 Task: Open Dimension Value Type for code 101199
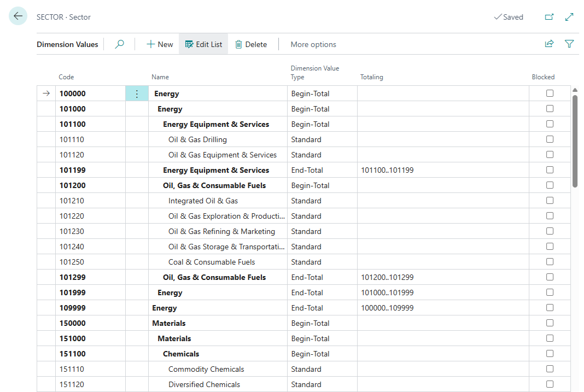322,170
